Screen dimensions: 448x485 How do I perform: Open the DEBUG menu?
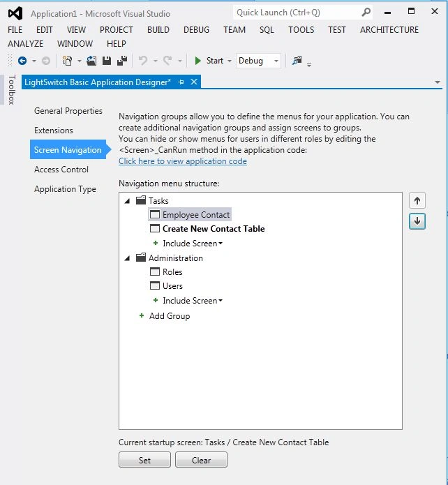(x=196, y=30)
